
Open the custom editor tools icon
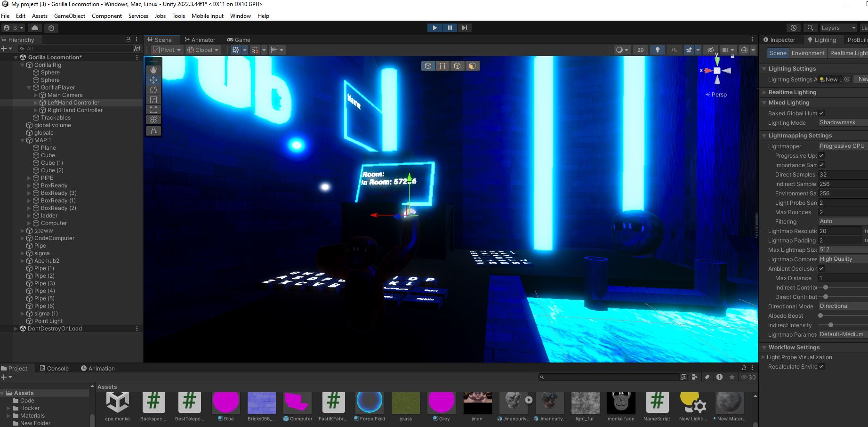[153, 131]
